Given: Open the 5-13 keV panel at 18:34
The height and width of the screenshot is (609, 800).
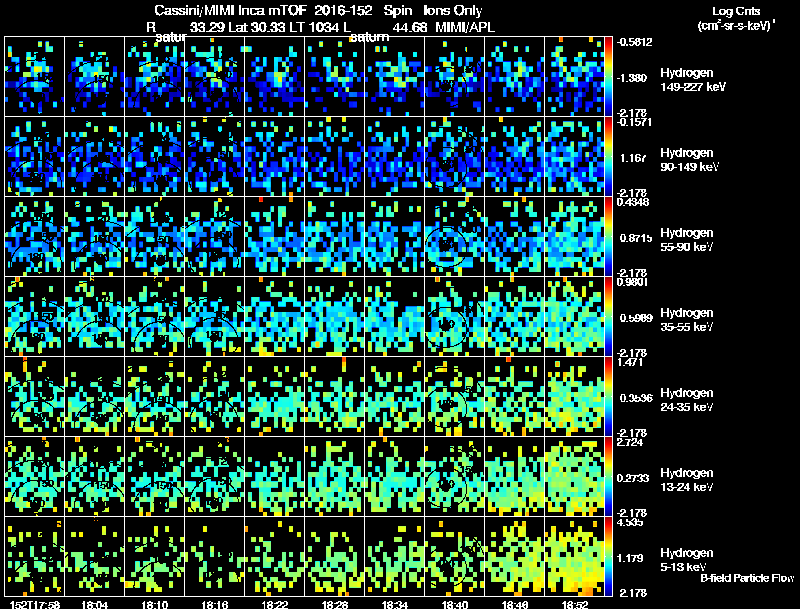Looking at the screenshot, I should tap(395, 557).
